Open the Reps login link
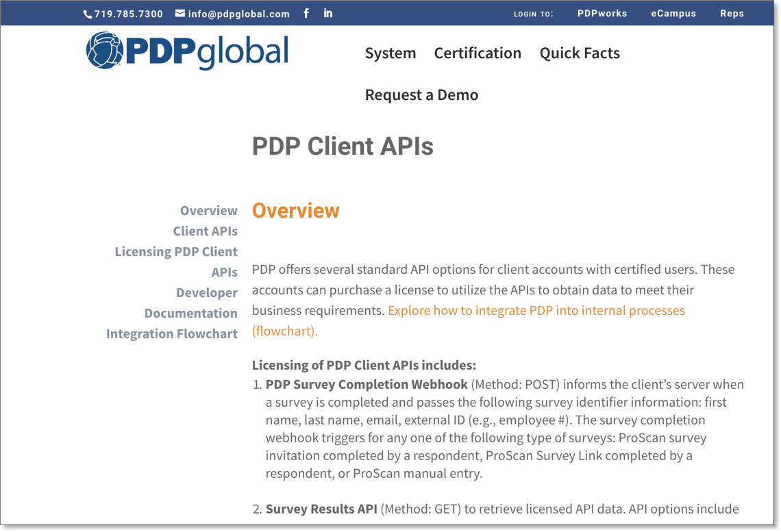The height and width of the screenshot is (532, 781). [x=732, y=14]
